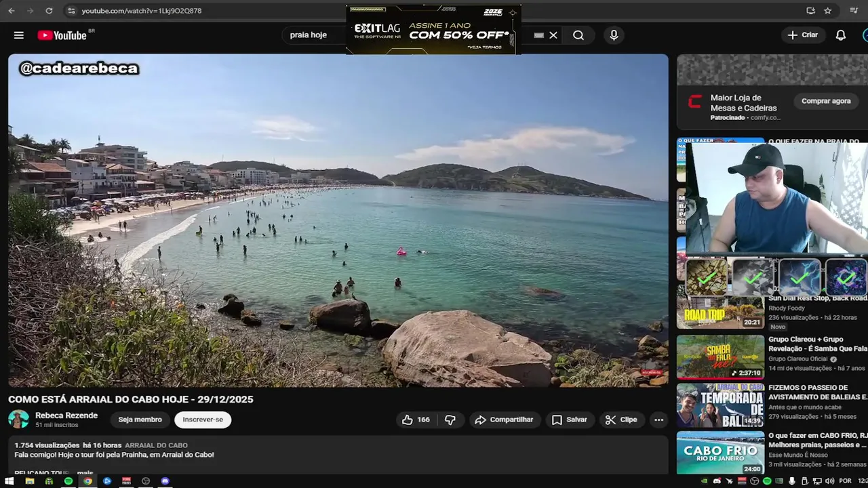868x488 pixels.
Task: Open 'Sun Dial Rest Stop' video title
Action: point(817,298)
